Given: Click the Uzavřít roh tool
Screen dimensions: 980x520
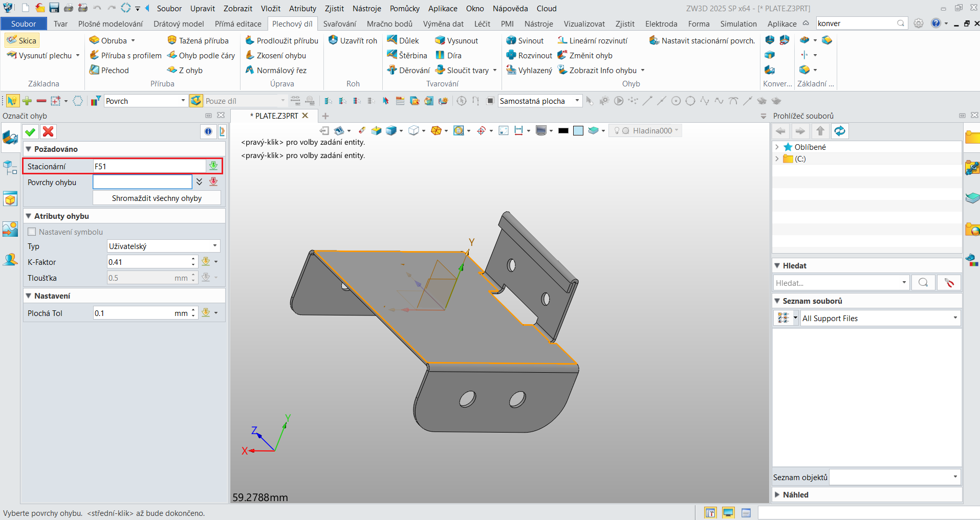Looking at the screenshot, I should 353,40.
